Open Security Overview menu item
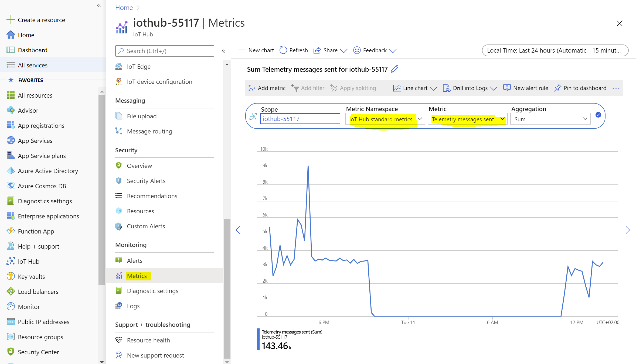This screenshot has width=636, height=364. [139, 166]
